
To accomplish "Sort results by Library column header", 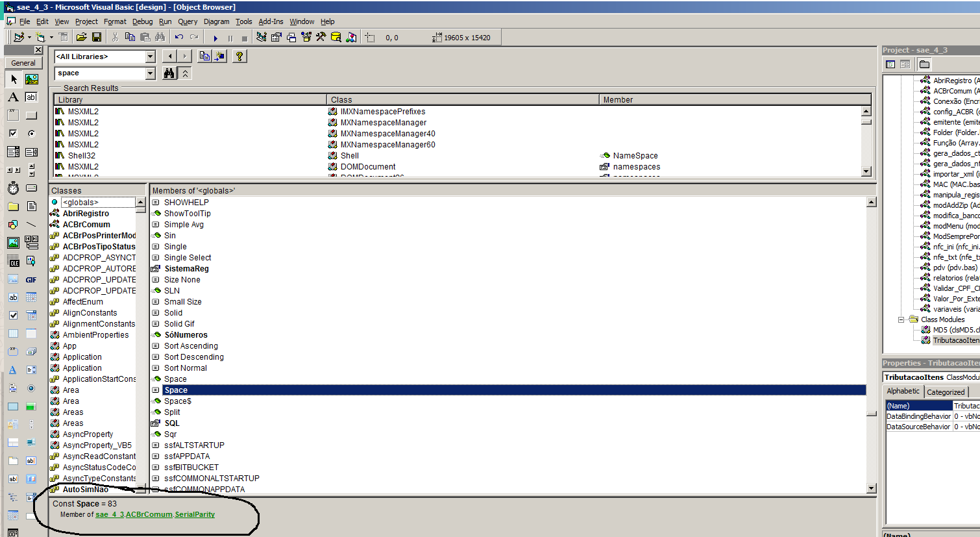I will (x=190, y=100).
